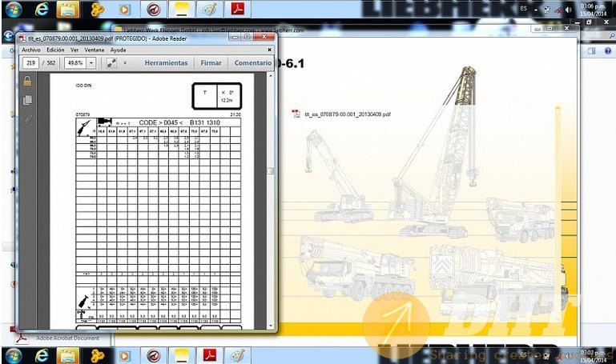
Task: Click the search magnifier icon in the background window
Action: click(612, 36)
